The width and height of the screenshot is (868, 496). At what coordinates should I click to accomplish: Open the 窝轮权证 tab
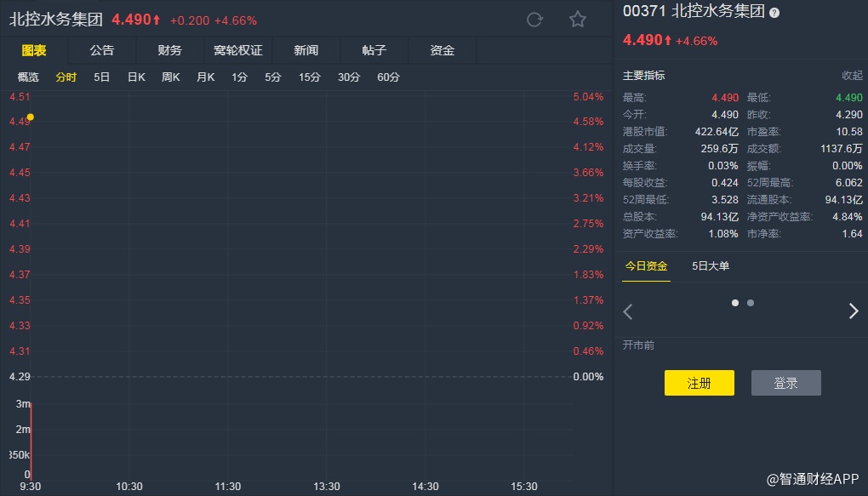pyautogui.click(x=238, y=50)
